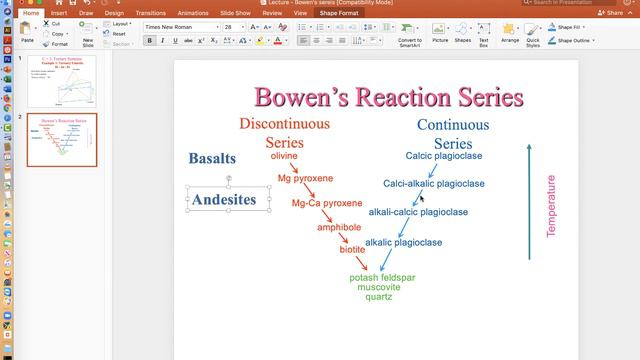Open character spacing dropdown
This screenshot has width=640, height=360.
[229, 40]
